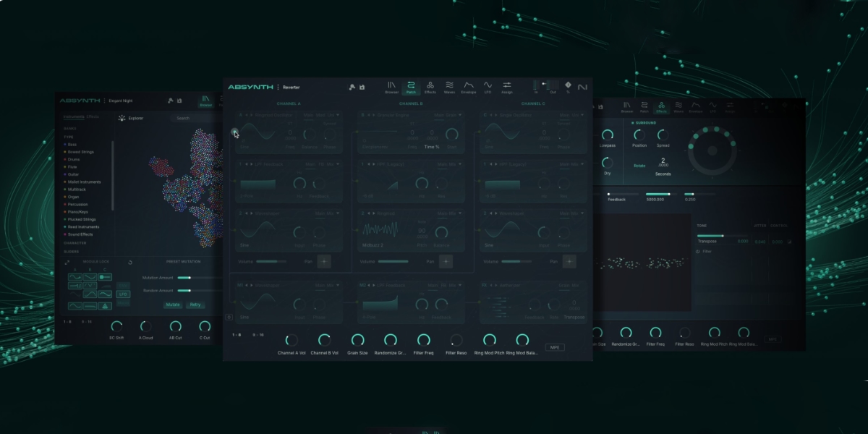Switch to the Instruments tab in the browser
Viewport: 868px width, 434px height.
pyautogui.click(x=74, y=116)
